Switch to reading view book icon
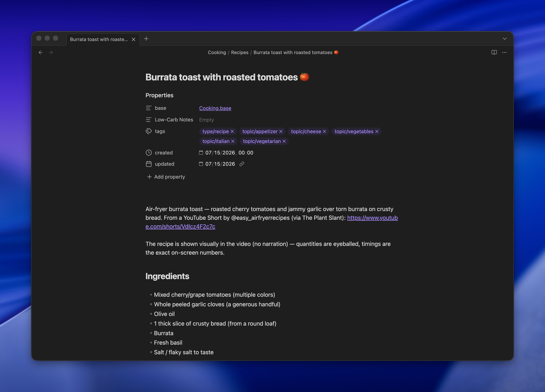 pos(494,52)
